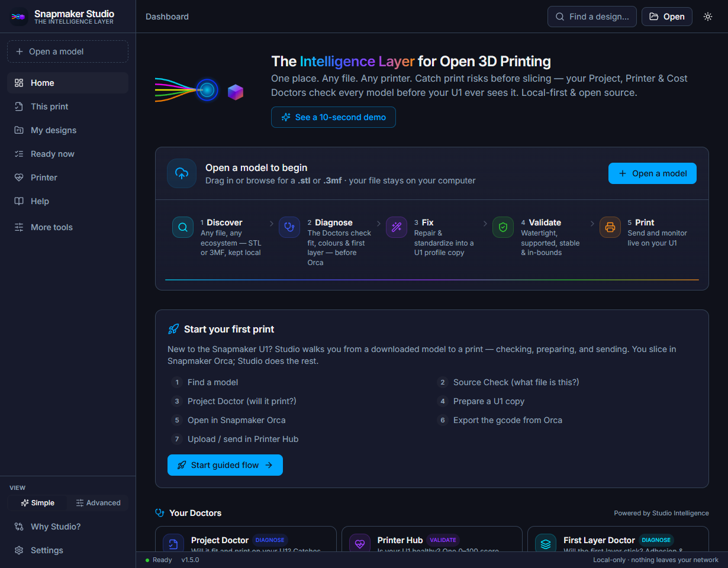The height and width of the screenshot is (568, 728).
Task: Click the Ready now checklist icon
Action: (x=19, y=154)
